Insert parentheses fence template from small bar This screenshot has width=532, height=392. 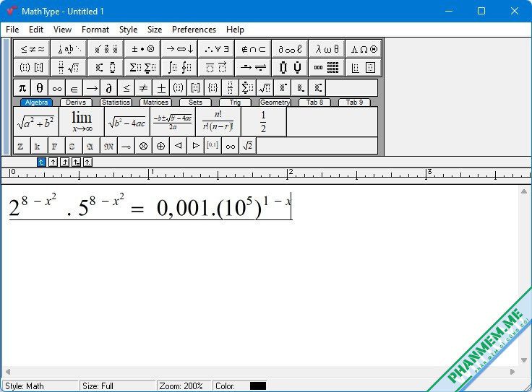pos(178,88)
